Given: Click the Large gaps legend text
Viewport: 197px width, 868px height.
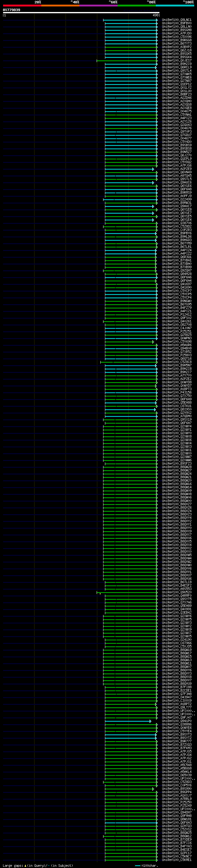Looking at the screenshot, I should pos(38,866).
